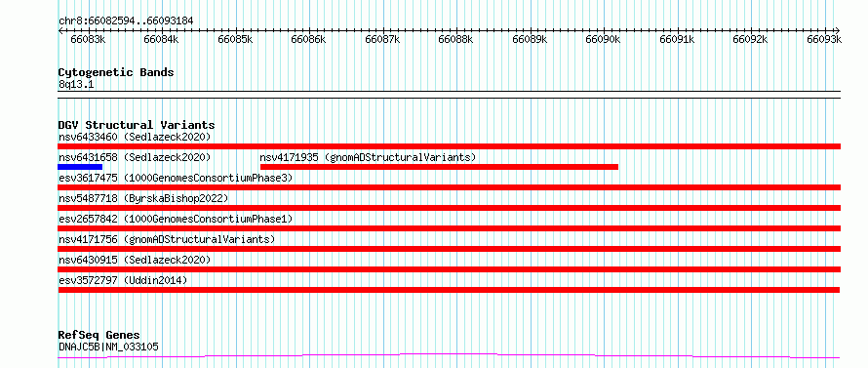
Task: Click the DNAJC5B|NM_033105 gene label
Action: tap(108, 347)
